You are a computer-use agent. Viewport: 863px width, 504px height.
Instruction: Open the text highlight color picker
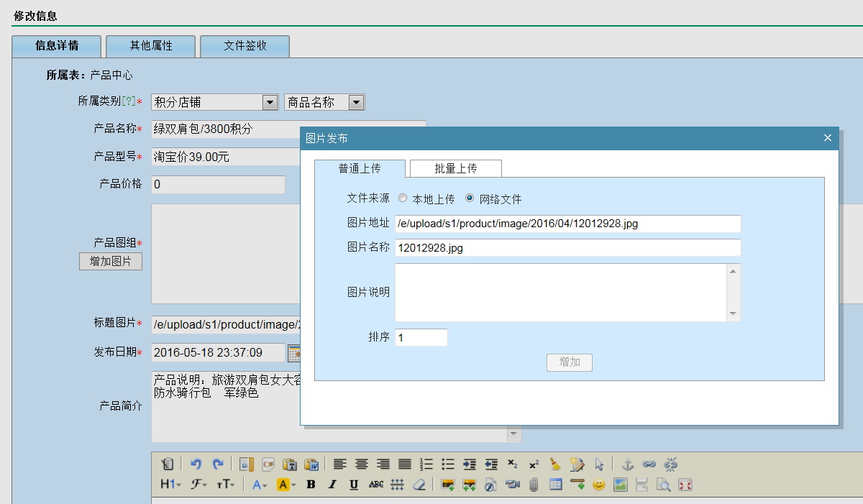click(x=286, y=485)
